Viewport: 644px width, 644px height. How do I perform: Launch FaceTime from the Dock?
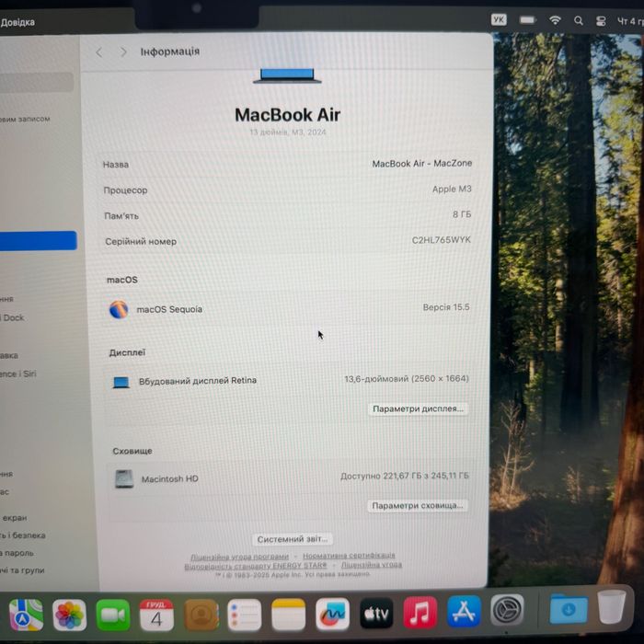pyautogui.click(x=113, y=615)
